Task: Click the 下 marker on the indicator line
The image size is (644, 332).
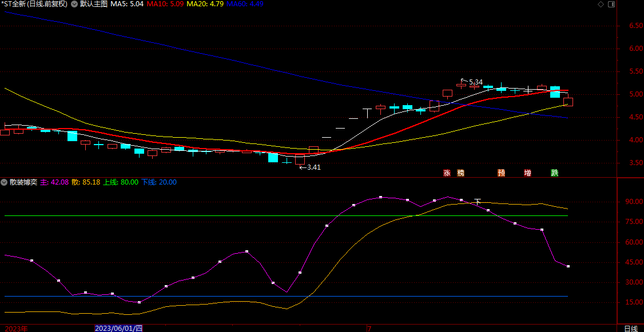Action: click(x=477, y=201)
